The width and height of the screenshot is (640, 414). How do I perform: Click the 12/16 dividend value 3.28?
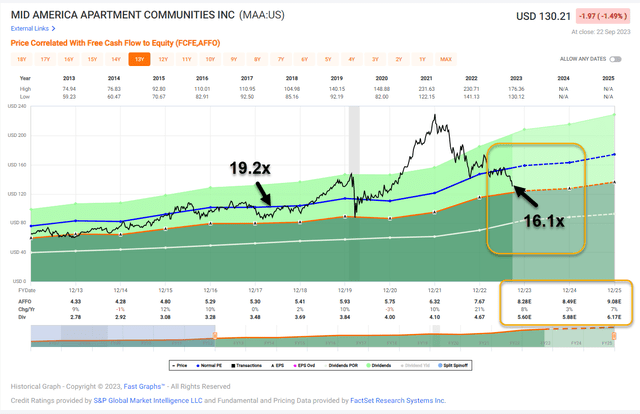pyautogui.click(x=211, y=317)
